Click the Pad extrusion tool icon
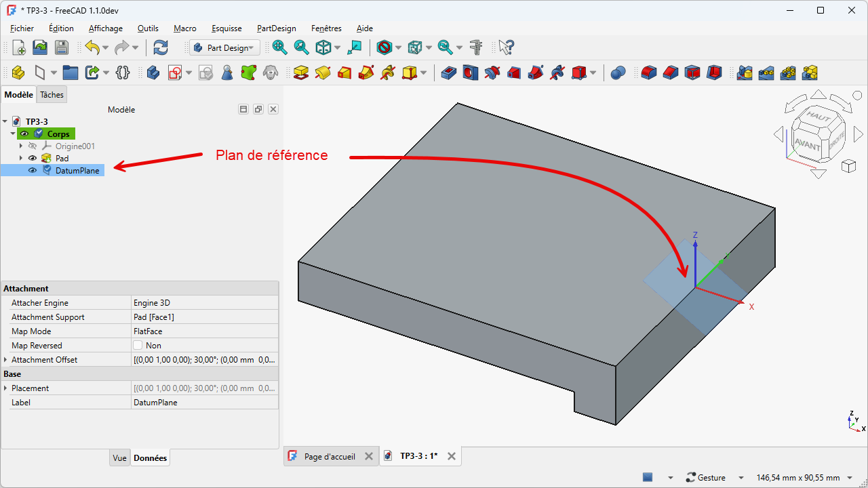The image size is (868, 488). click(301, 73)
